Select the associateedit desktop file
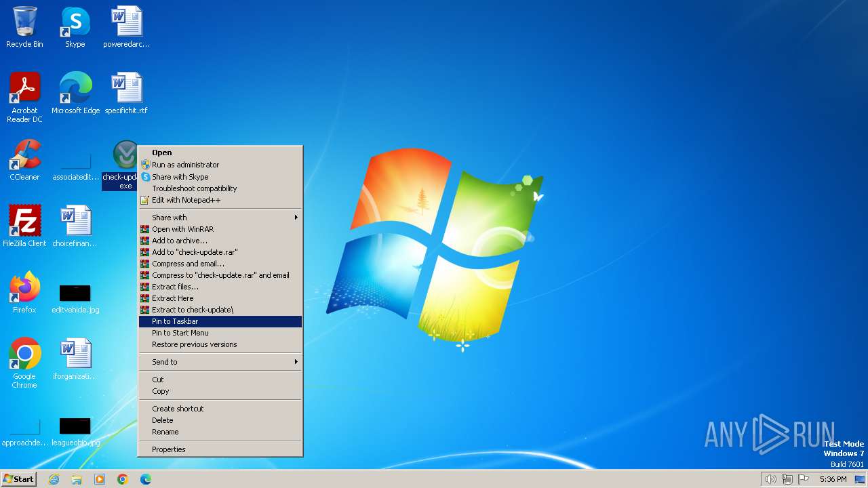868x488 pixels. coord(75,167)
